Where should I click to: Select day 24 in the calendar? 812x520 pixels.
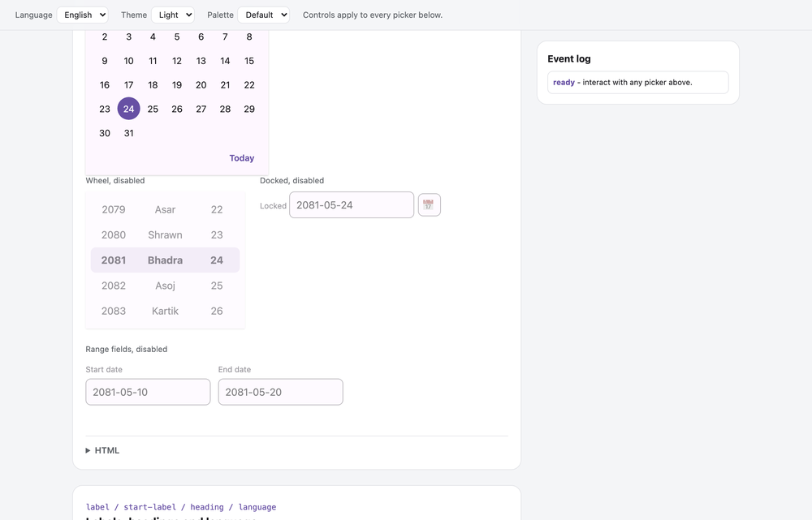coord(128,109)
